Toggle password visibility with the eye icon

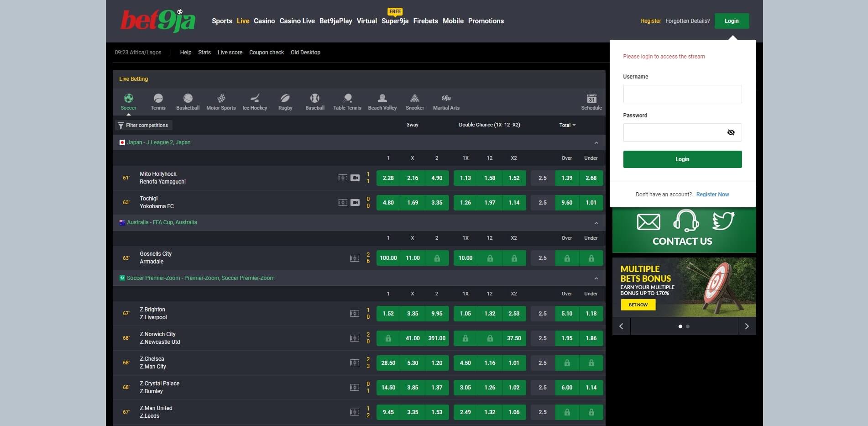tap(731, 132)
